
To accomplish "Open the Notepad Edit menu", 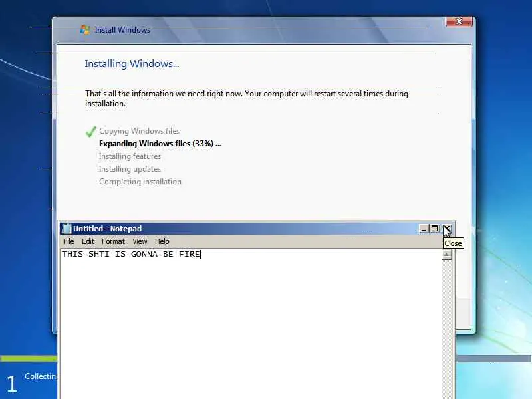I will (x=88, y=241).
